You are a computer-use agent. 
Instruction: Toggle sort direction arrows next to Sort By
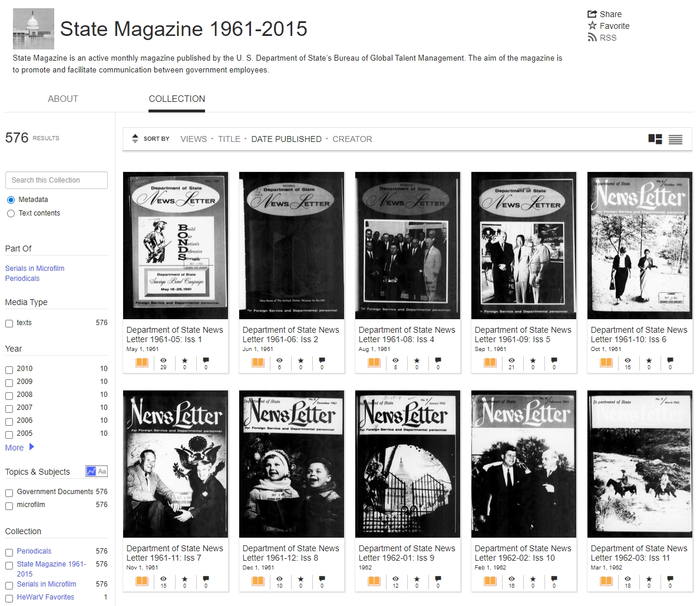pyautogui.click(x=135, y=139)
